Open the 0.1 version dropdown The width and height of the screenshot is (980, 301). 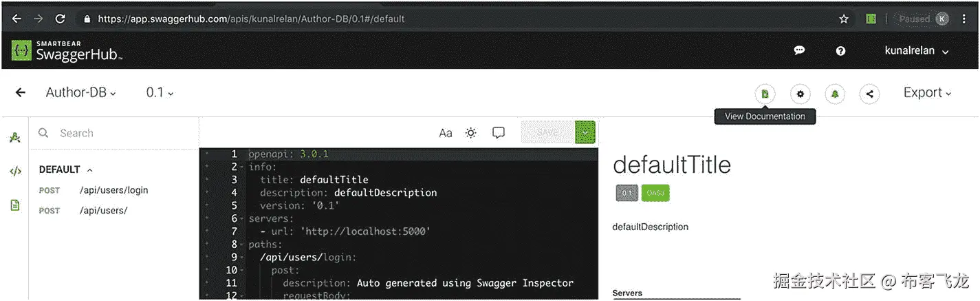(160, 93)
